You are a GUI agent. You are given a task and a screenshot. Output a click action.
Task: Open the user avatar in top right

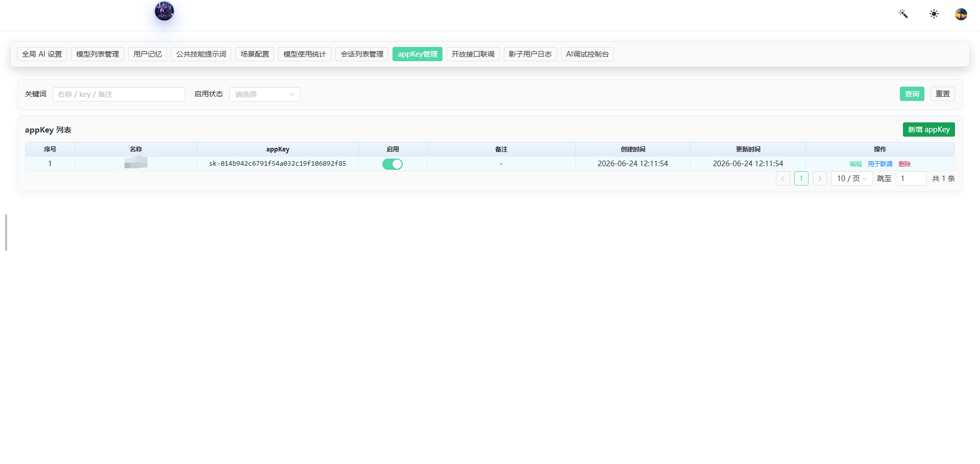(x=961, y=14)
